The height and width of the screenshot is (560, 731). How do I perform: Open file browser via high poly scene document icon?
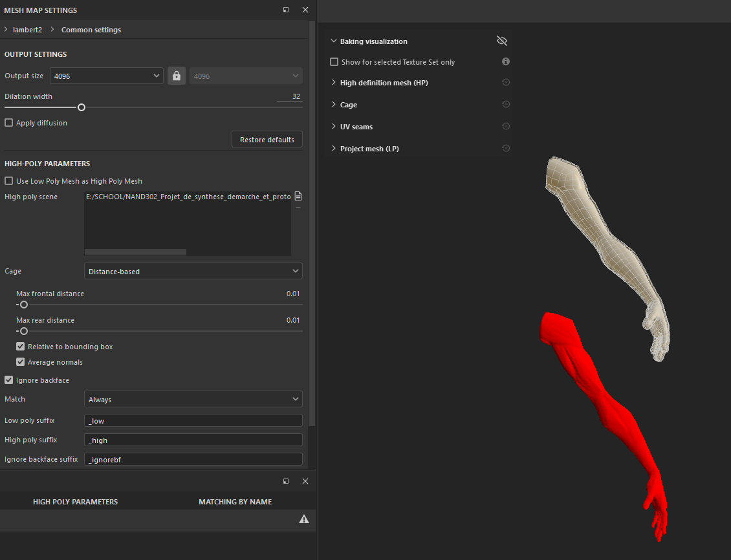click(x=298, y=196)
